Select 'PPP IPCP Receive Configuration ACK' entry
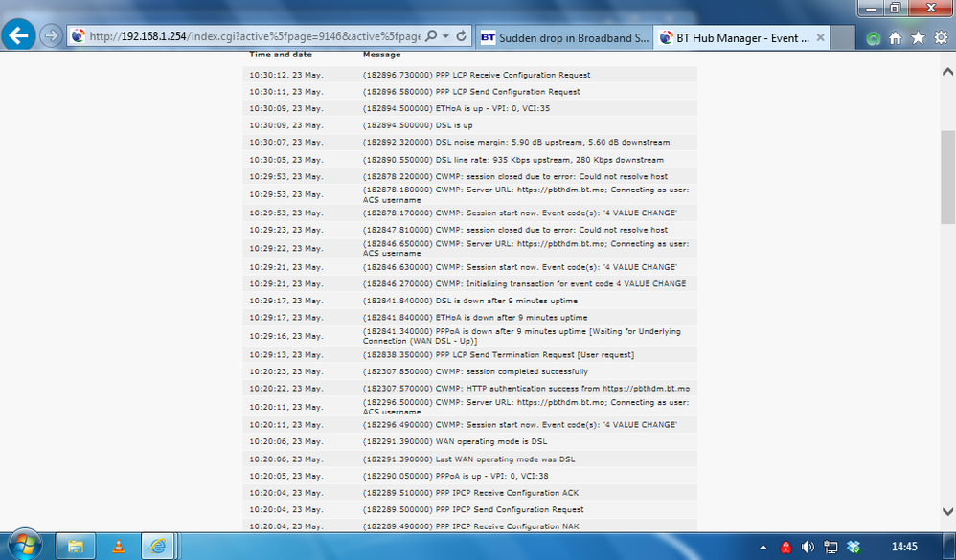The image size is (956, 560). pyautogui.click(x=469, y=492)
